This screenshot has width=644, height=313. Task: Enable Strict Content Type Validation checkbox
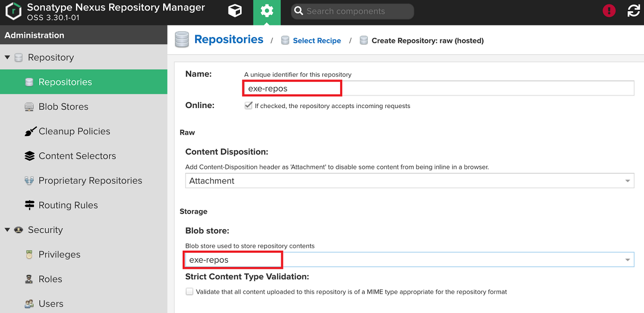click(189, 291)
